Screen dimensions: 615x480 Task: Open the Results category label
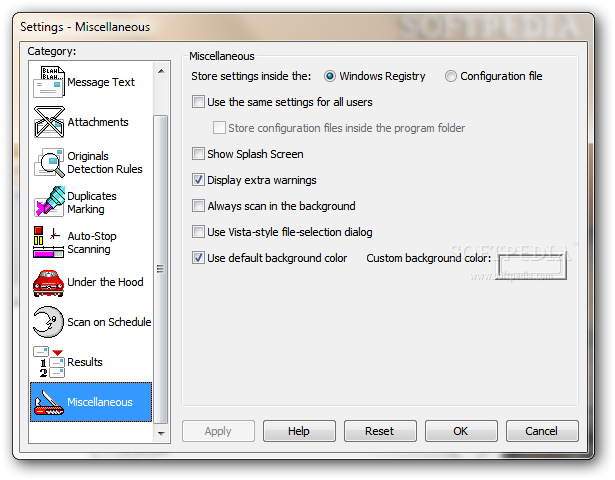click(x=85, y=362)
